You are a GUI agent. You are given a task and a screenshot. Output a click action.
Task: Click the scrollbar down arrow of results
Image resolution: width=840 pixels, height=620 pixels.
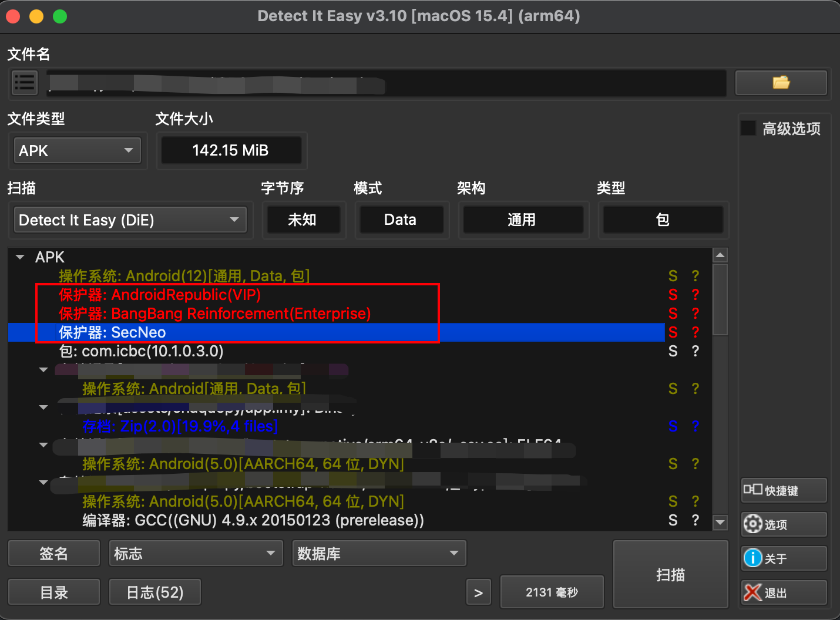tap(720, 521)
